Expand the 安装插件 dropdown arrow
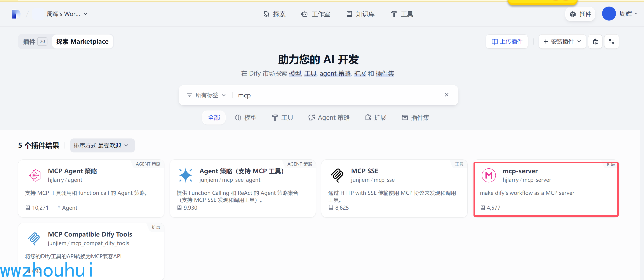The image size is (644, 280). tap(580, 41)
